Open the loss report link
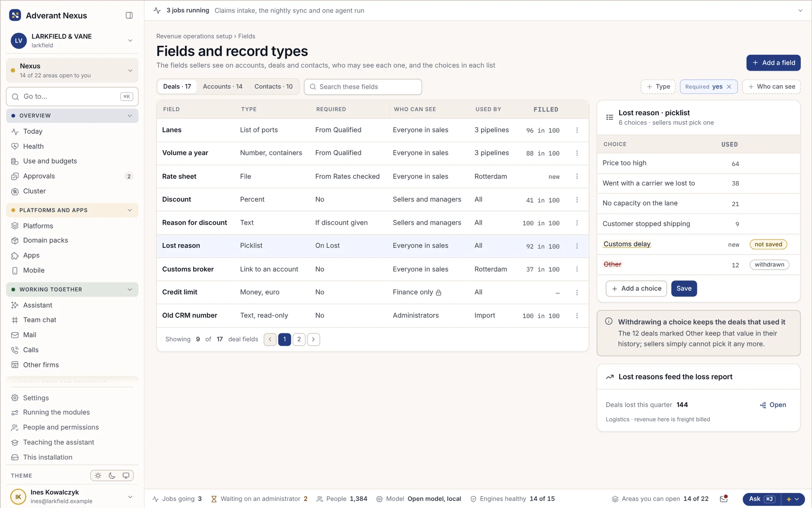 click(773, 405)
